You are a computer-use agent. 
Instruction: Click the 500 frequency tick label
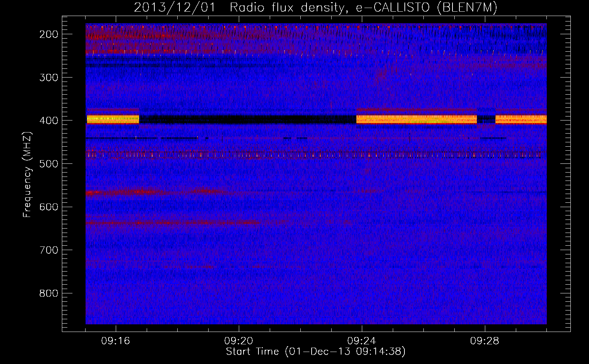(x=48, y=164)
